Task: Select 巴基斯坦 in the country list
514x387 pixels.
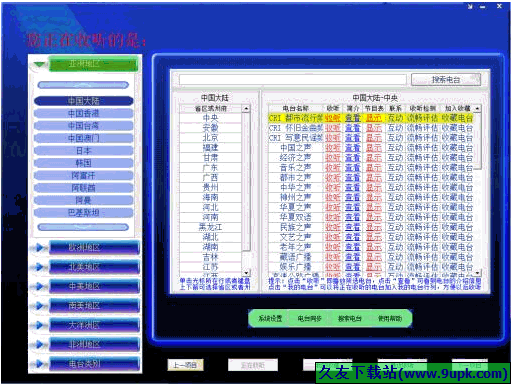Action: coord(83,212)
